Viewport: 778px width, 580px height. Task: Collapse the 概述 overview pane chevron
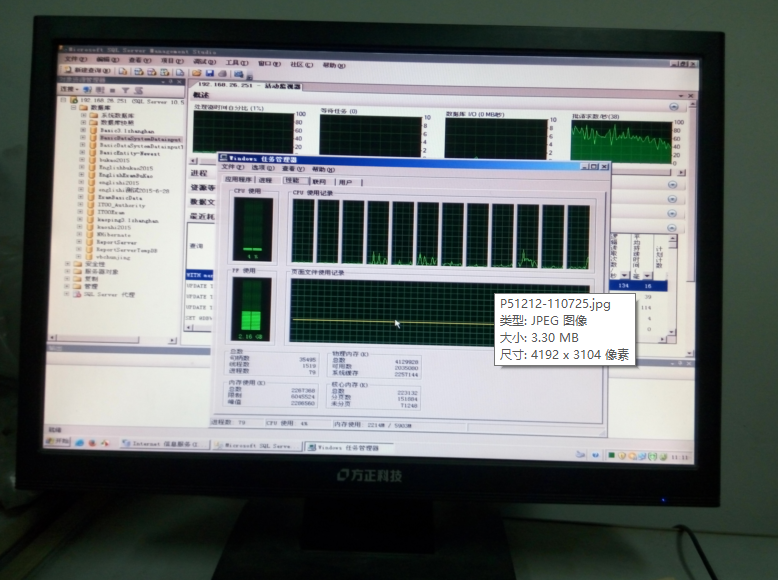[673, 107]
